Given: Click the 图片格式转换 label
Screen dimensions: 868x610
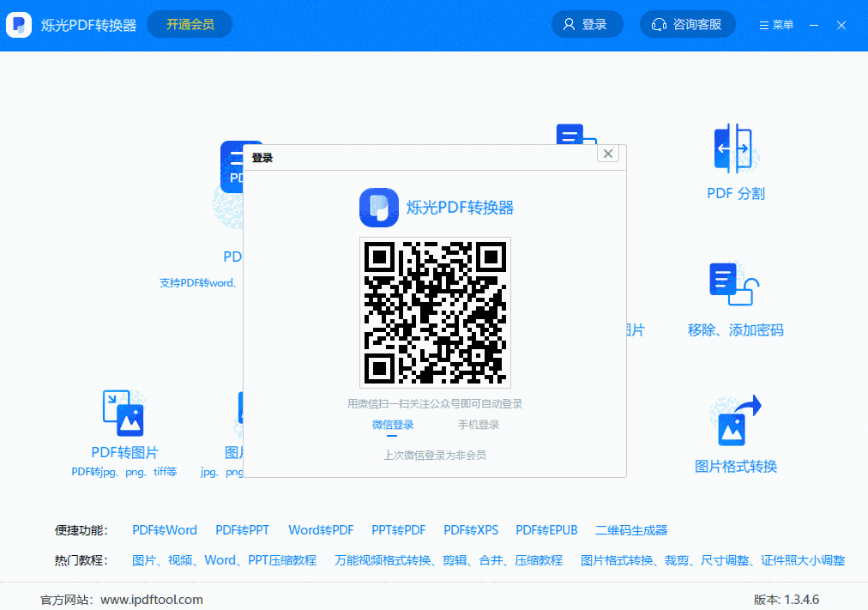Looking at the screenshot, I should click(x=736, y=467).
